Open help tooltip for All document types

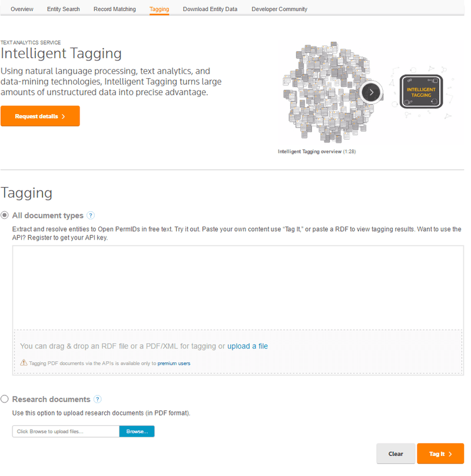pyautogui.click(x=92, y=215)
